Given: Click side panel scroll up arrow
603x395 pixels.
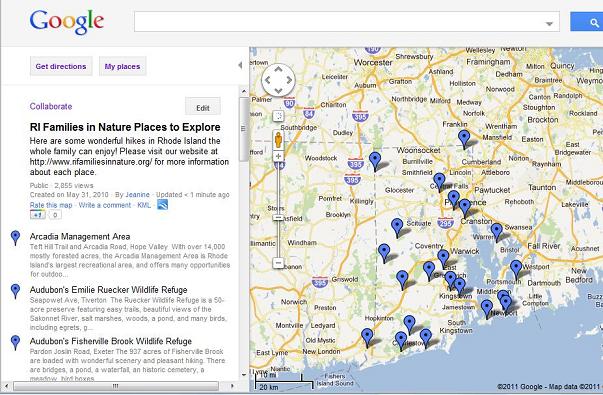Looking at the screenshot, I should pos(244,92).
